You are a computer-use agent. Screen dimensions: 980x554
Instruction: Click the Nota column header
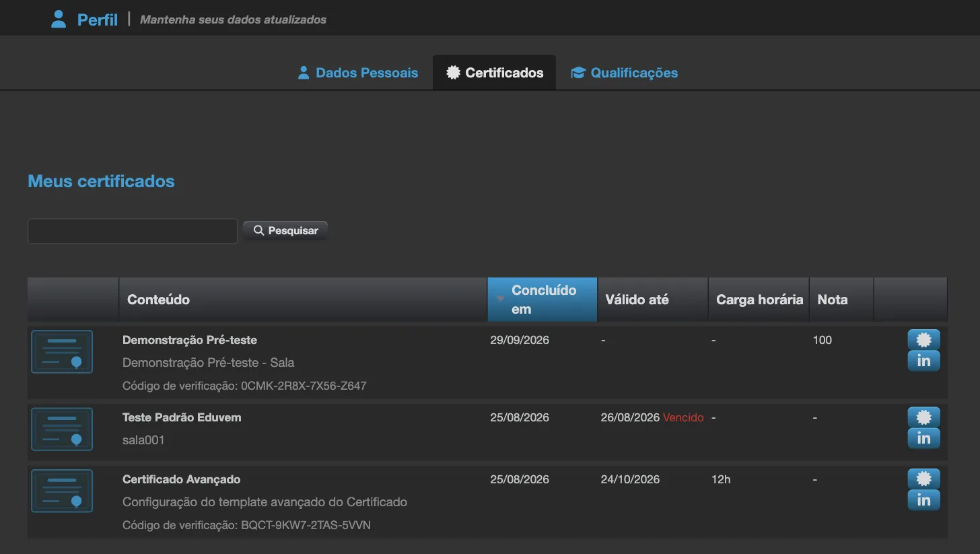pyautogui.click(x=841, y=300)
